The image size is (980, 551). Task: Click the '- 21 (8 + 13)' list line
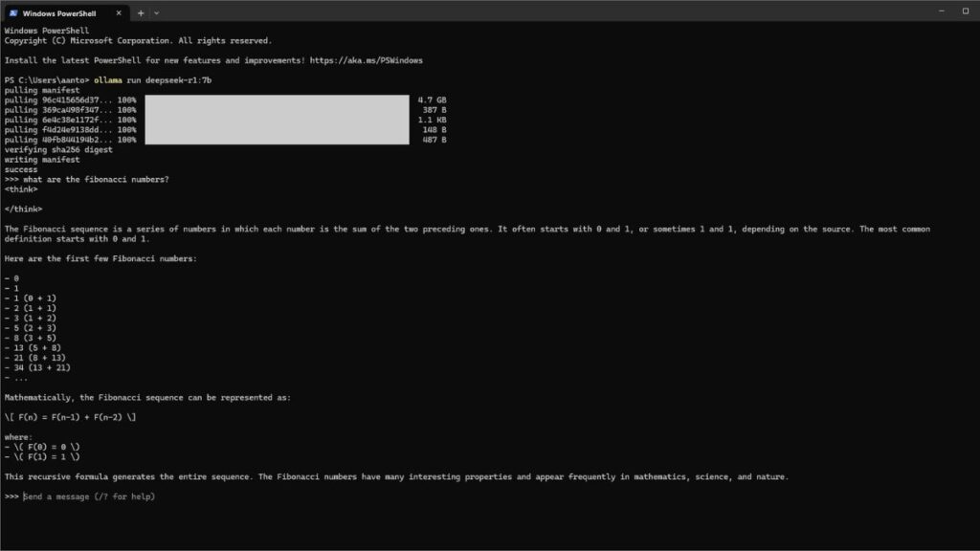click(x=35, y=358)
